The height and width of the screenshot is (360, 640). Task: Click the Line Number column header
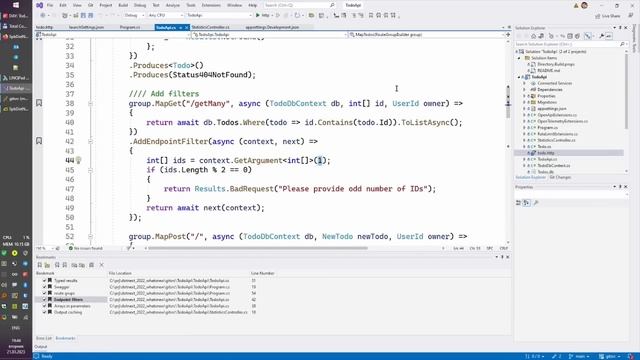point(262,273)
